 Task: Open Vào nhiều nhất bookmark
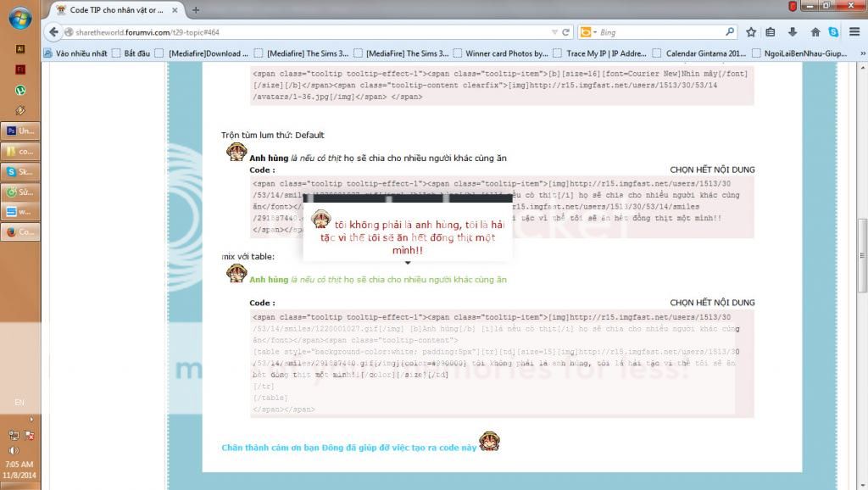pyautogui.click(x=75, y=53)
